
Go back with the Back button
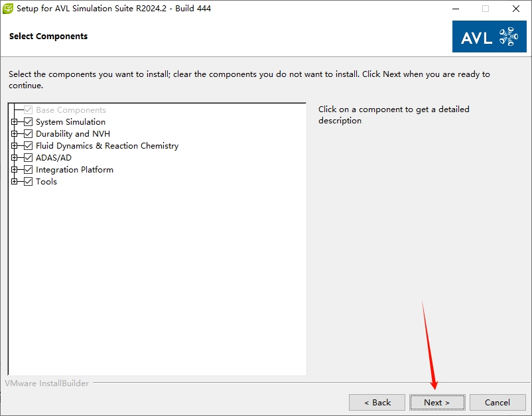pos(377,402)
